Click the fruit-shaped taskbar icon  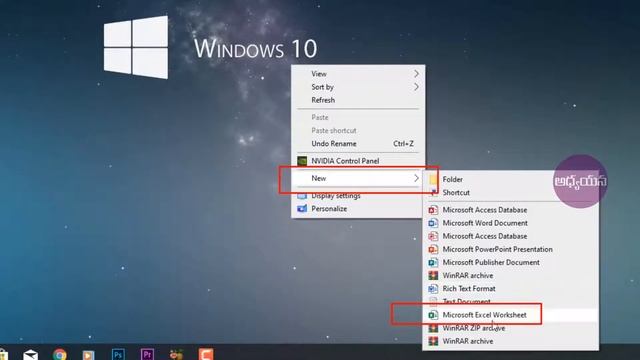coord(177,354)
